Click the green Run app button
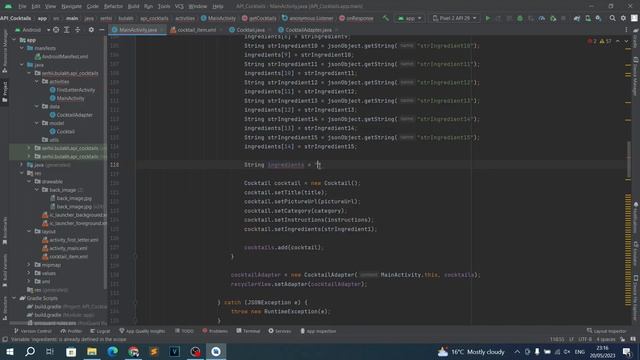This screenshot has width=640, height=360. click(487, 18)
